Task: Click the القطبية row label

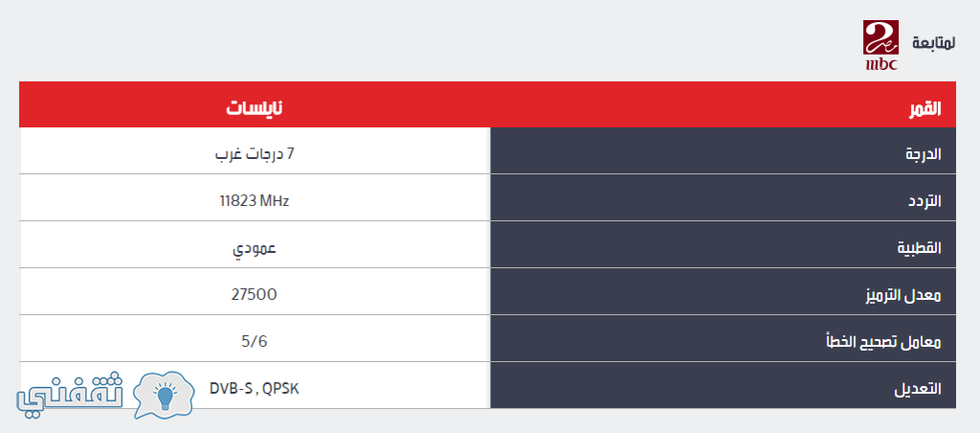Action: tap(724, 244)
